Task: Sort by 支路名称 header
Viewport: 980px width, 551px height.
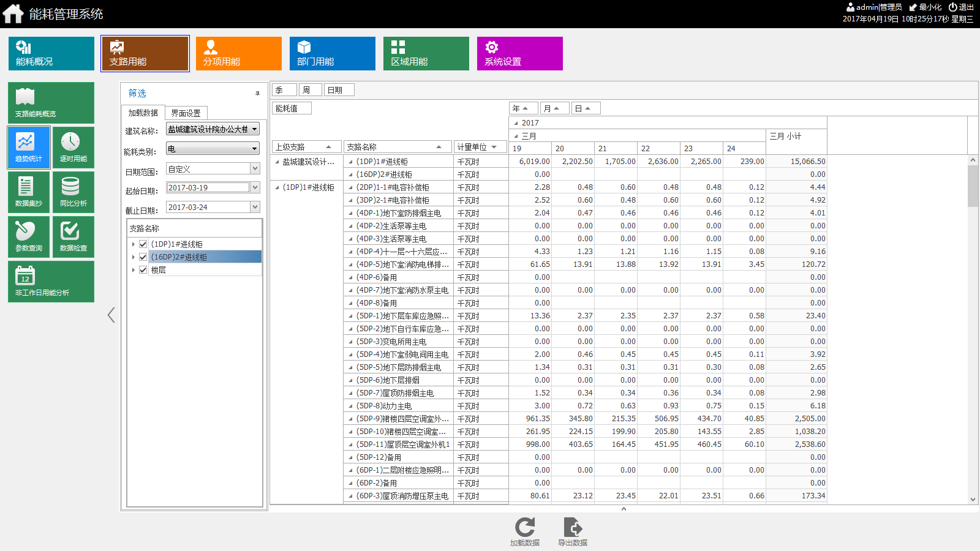Action: [398, 147]
